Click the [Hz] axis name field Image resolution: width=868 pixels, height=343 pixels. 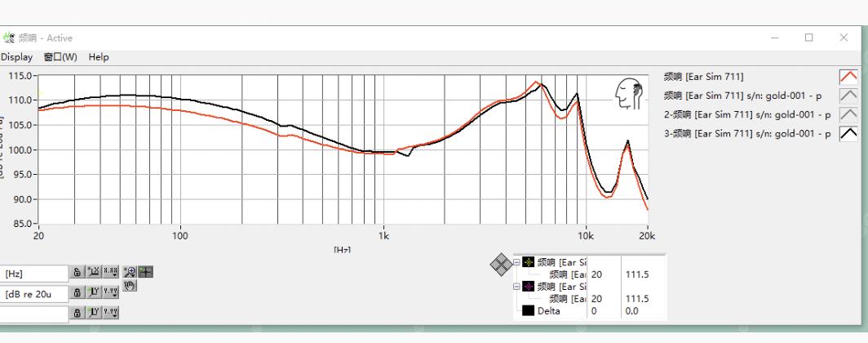click(x=33, y=274)
